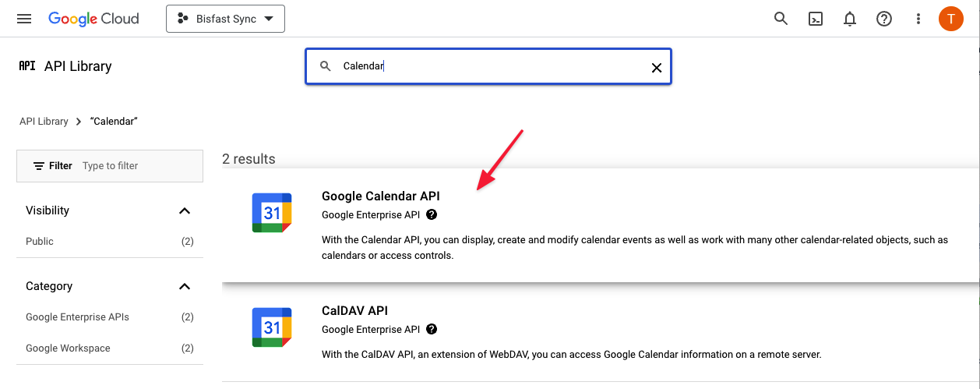The image size is (980, 389).
Task: Open the search magnifier in top bar
Action: click(781, 19)
